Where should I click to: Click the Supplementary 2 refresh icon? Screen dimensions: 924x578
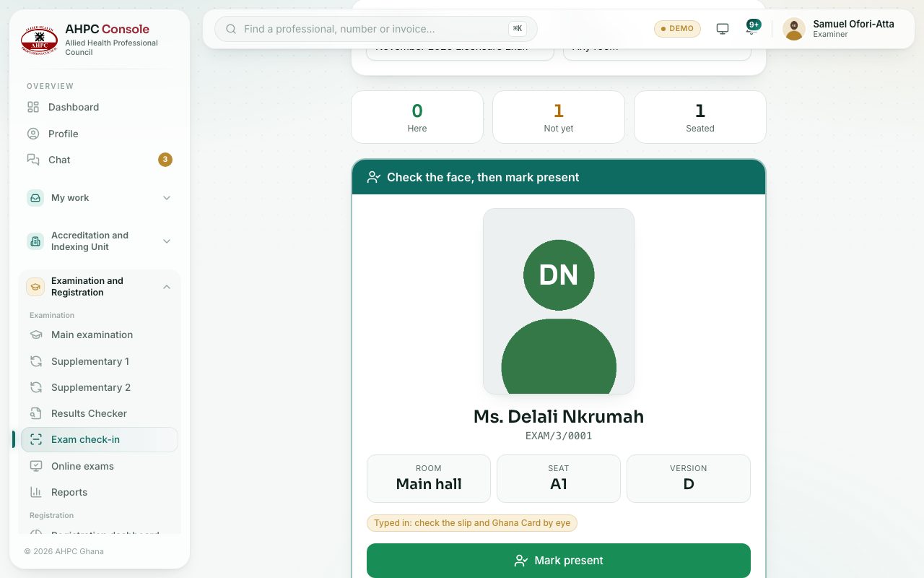coord(36,387)
